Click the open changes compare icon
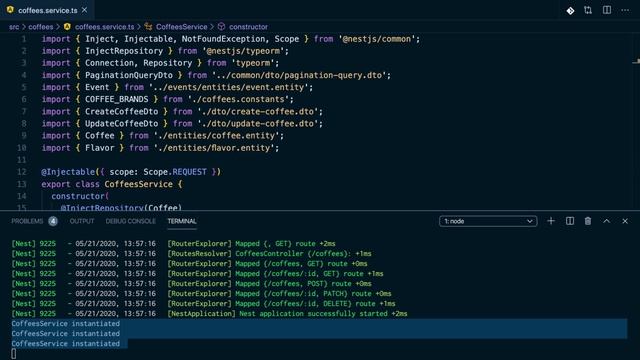Screen dimensions: 640x360 pos(588,10)
